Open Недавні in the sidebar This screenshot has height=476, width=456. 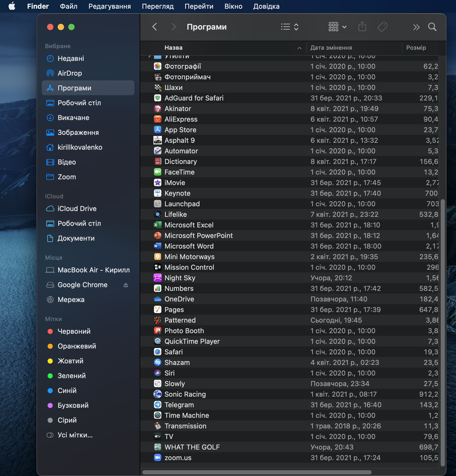tap(88, 58)
